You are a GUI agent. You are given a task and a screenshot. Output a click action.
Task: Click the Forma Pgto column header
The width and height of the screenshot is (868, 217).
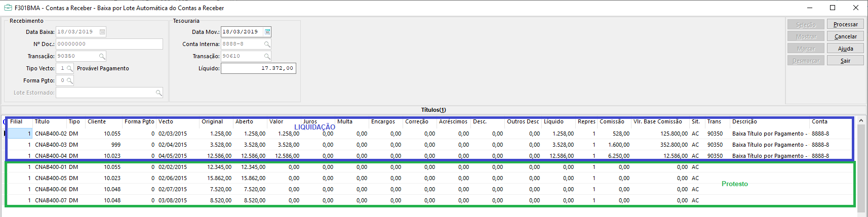(140, 122)
